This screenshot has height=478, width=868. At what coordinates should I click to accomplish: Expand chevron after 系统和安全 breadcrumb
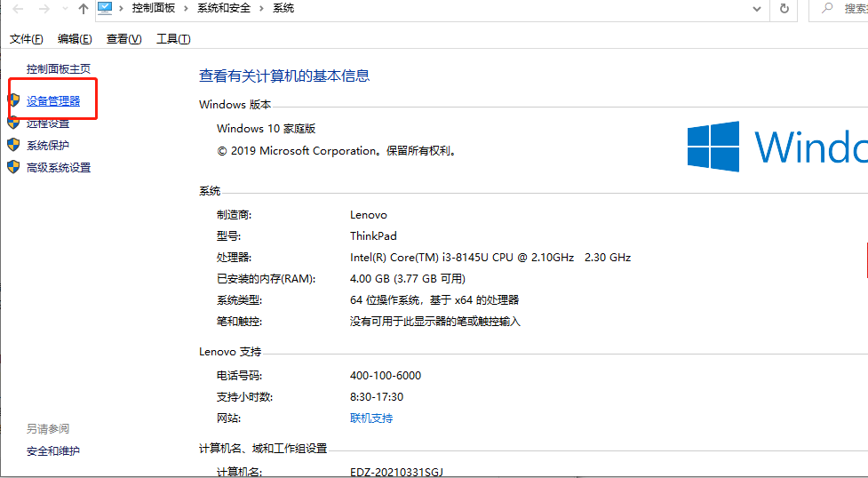tap(261, 8)
